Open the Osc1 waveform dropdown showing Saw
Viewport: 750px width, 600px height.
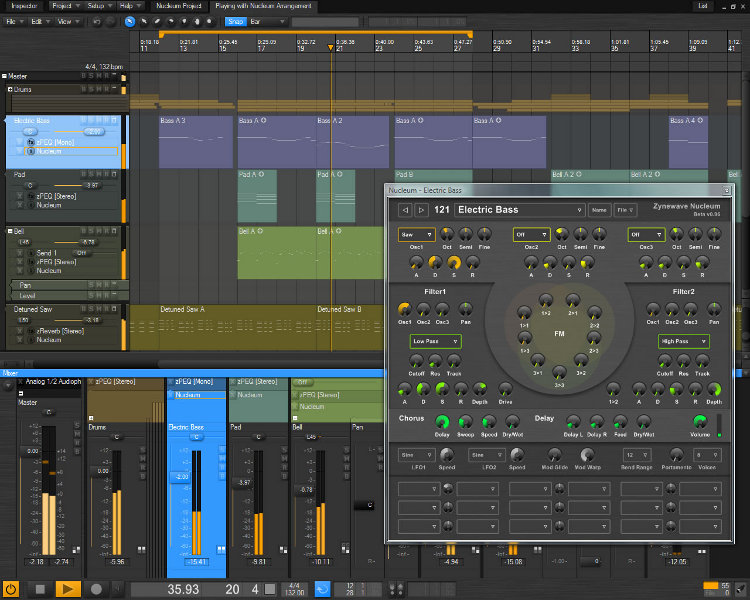416,235
